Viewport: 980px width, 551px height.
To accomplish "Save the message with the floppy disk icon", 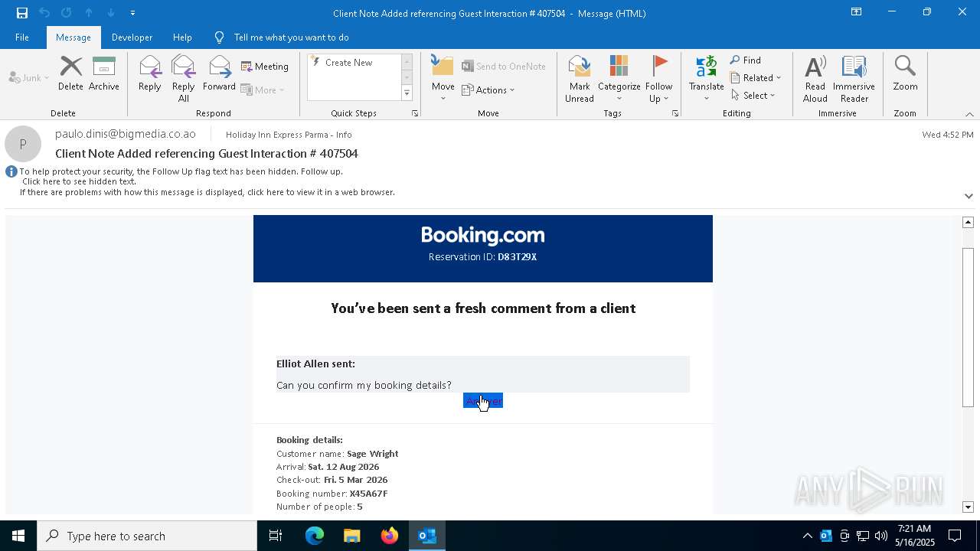I will 22,13.
